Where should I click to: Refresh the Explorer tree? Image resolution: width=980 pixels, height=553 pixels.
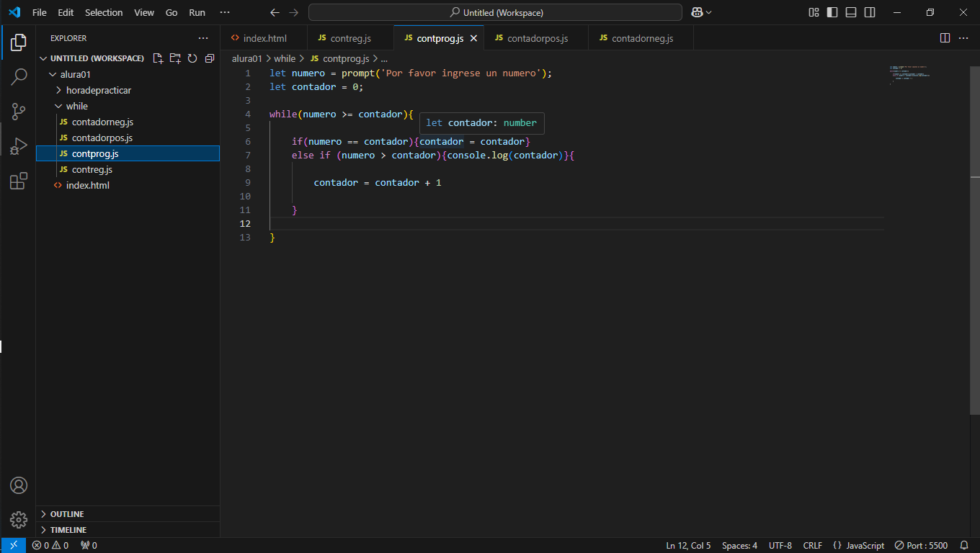pos(192,58)
